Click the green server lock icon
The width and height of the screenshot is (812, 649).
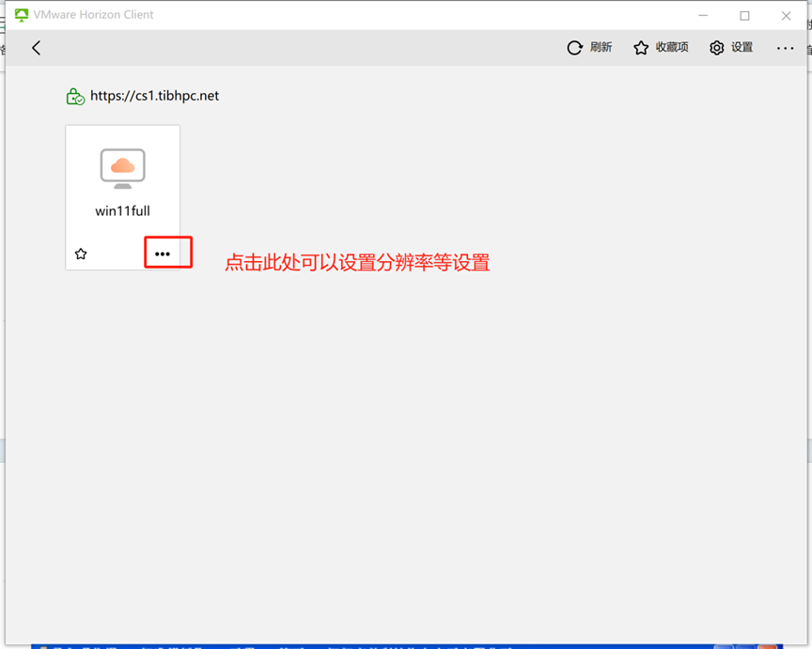pyautogui.click(x=75, y=96)
